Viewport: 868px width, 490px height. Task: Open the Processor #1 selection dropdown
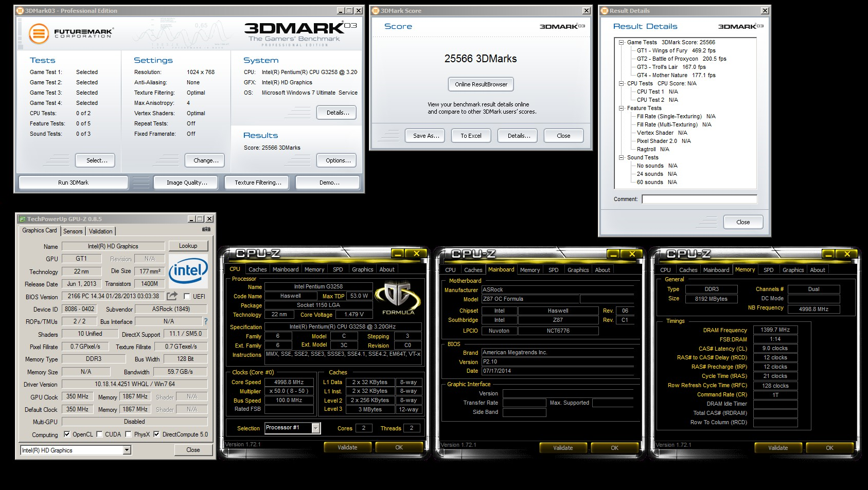316,428
